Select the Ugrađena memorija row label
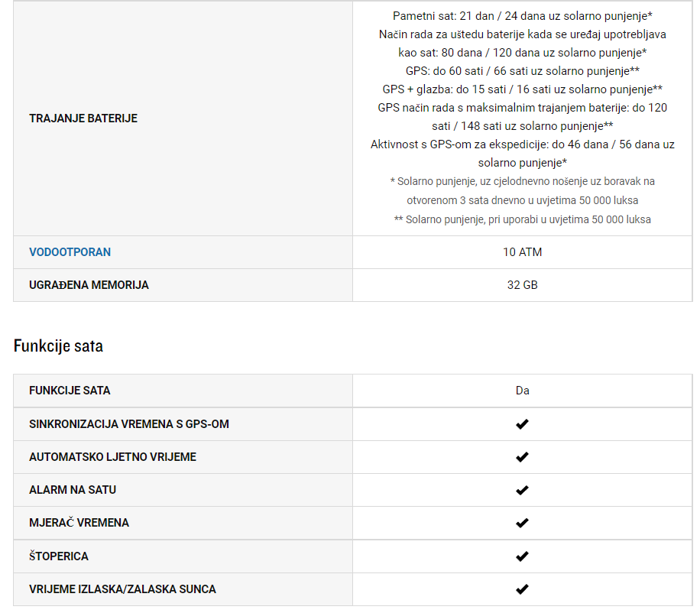Viewport: 700px width, 613px height. pos(89,285)
